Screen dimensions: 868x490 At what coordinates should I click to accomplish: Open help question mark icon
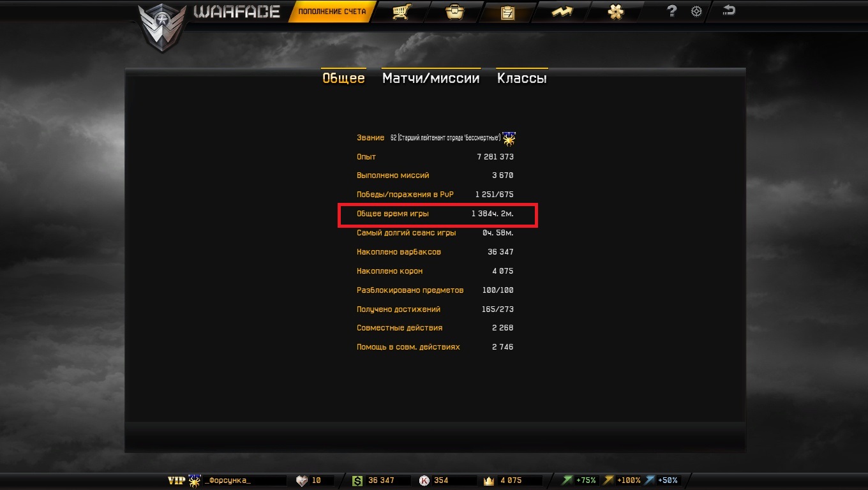tap(671, 11)
